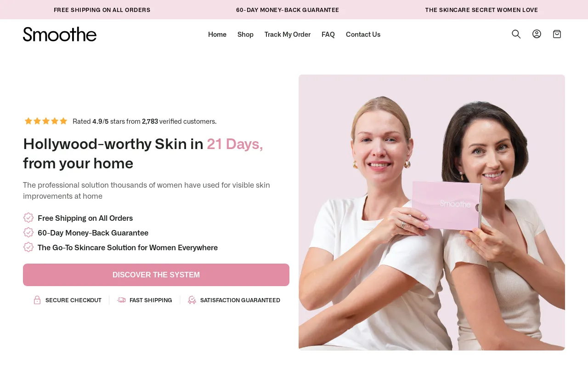This screenshot has width=588, height=368.
Task: Open the Shop menu item
Action: (x=245, y=34)
